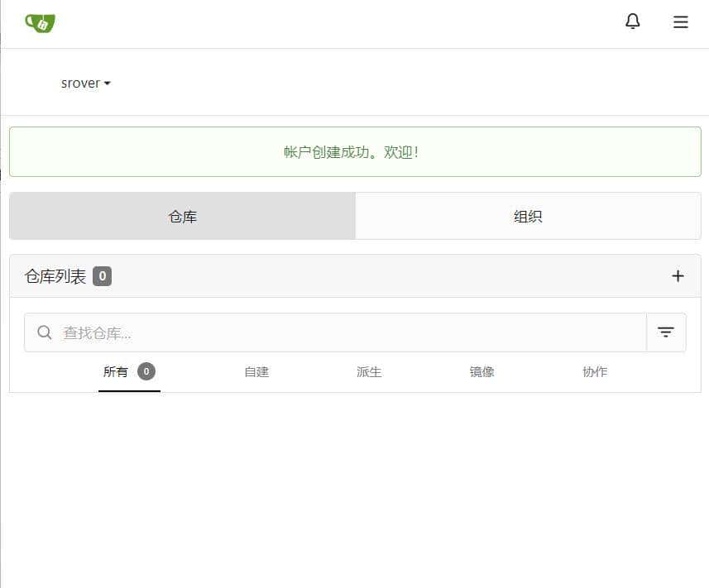Filter repositories by 镜像

[481, 371]
